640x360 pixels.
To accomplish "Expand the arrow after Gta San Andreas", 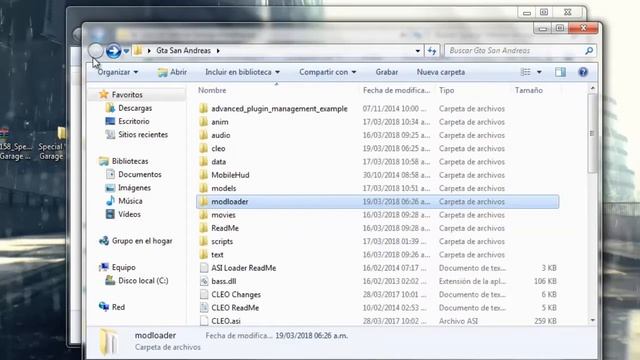I will pyautogui.click(x=218, y=51).
